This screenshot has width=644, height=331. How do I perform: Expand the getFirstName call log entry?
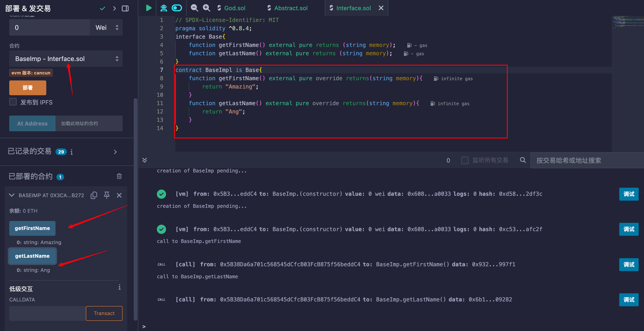[x=345, y=264]
